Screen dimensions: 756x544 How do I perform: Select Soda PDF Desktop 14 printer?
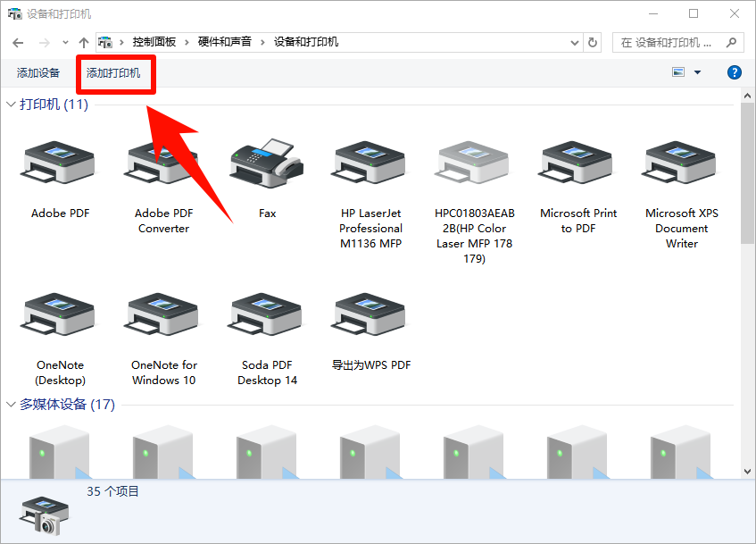pyautogui.click(x=266, y=314)
